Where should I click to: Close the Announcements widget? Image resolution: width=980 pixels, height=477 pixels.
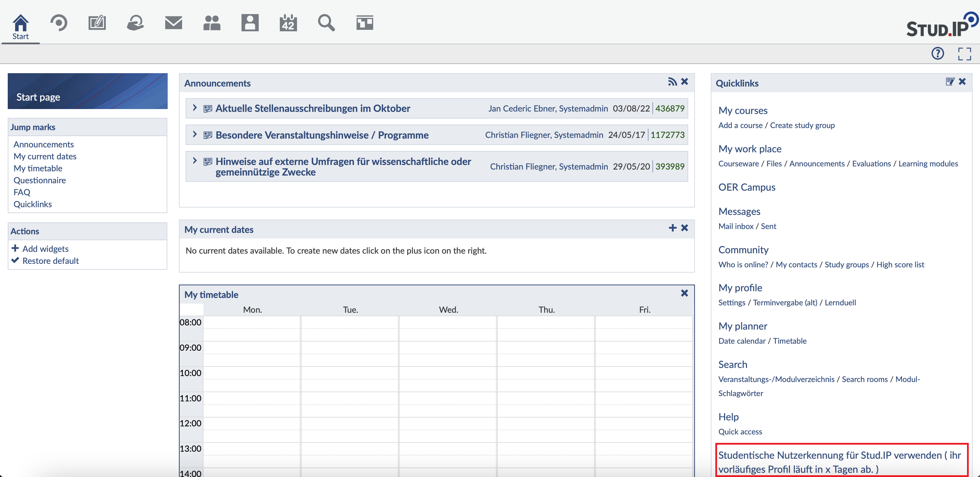tap(684, 82)
